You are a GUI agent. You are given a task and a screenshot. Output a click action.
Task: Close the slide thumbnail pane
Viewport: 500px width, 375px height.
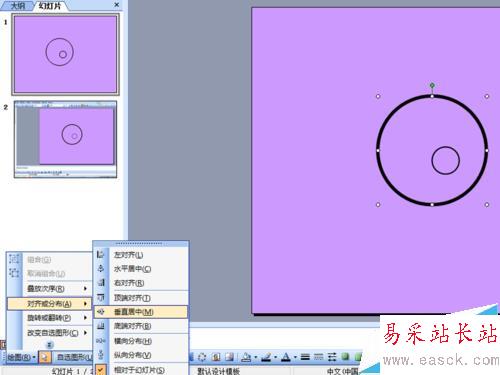click(x=117, y=5)
